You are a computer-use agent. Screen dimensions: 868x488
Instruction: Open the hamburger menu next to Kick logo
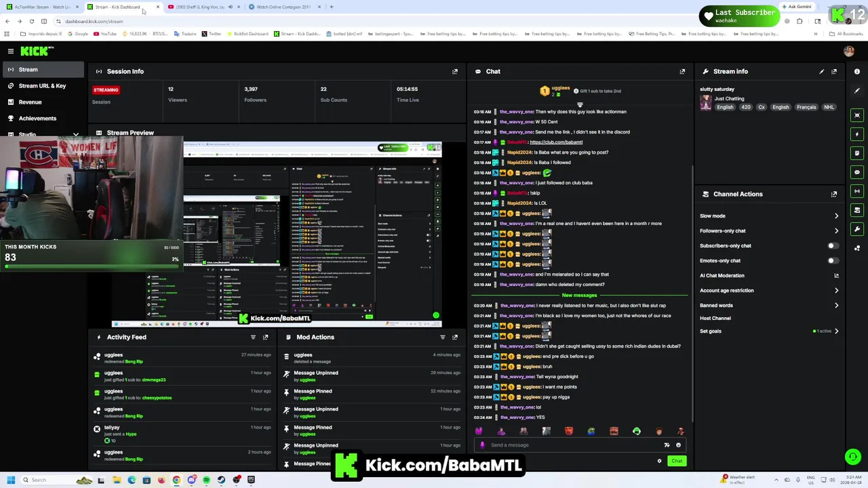coord(11,51)
